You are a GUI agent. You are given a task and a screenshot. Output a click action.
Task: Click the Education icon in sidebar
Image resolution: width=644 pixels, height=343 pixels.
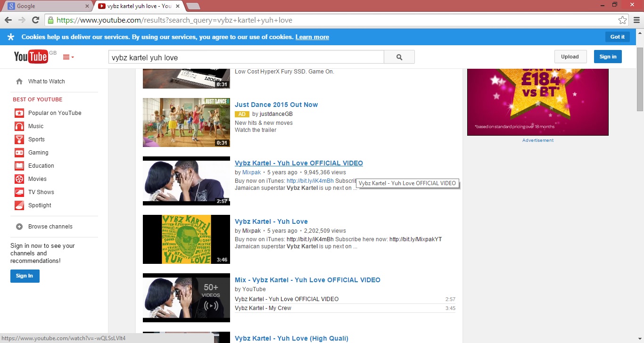coord(19,166)
